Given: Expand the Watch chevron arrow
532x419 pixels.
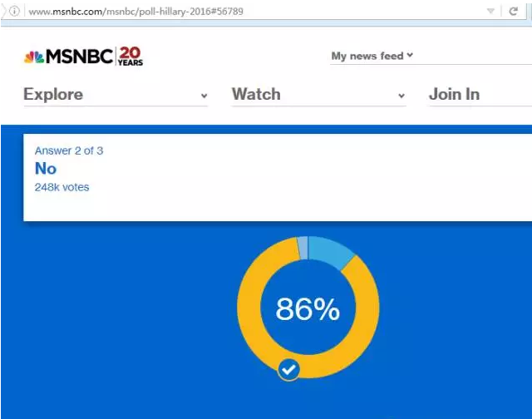Looking at the screenshot, I should (401, 96).
